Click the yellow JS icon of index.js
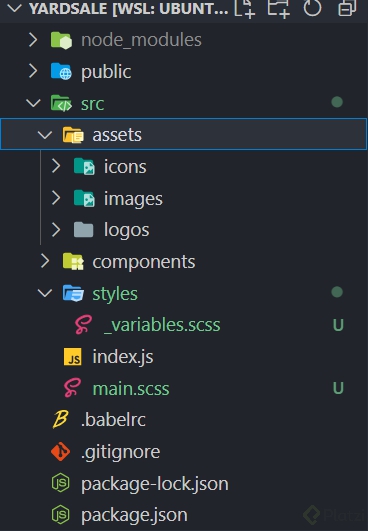 (73, 357)
